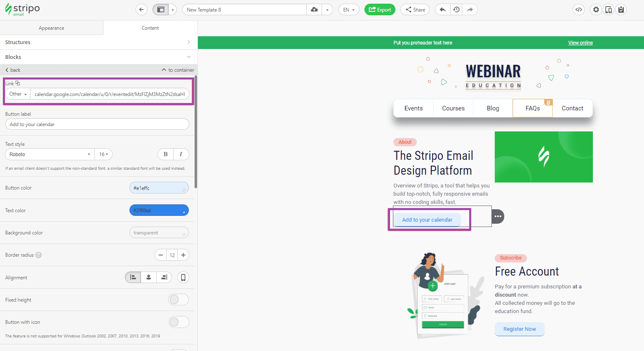The image size is (644, 351).
Task: Open the code editor view
Action: pos(578,9)
